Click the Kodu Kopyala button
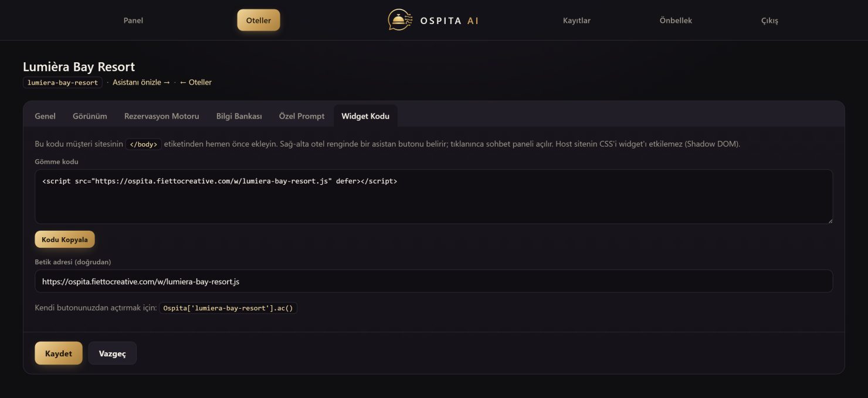868x398 pixels. tap(65, 240)
